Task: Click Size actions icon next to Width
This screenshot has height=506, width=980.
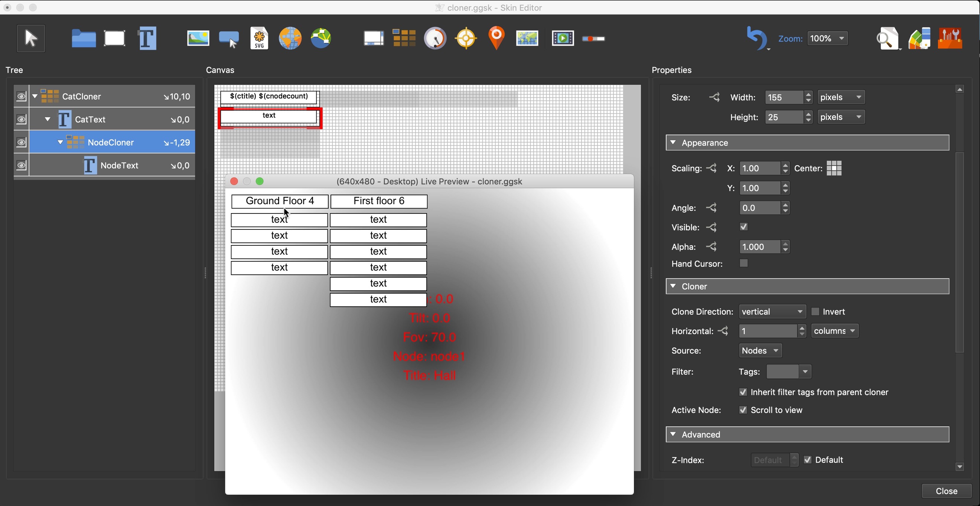Action: tap(714, 97)
